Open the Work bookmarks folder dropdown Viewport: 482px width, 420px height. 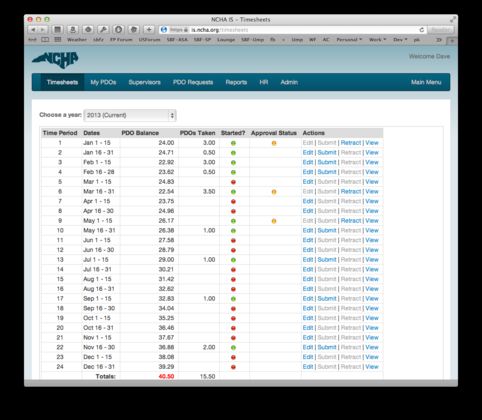[x=377, y=40]
